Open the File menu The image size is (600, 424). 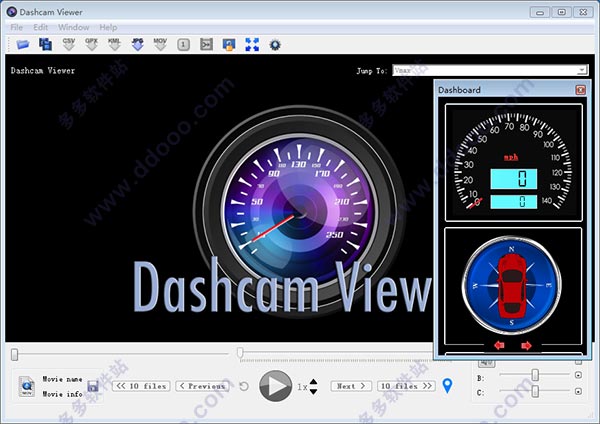click(16, 27)
